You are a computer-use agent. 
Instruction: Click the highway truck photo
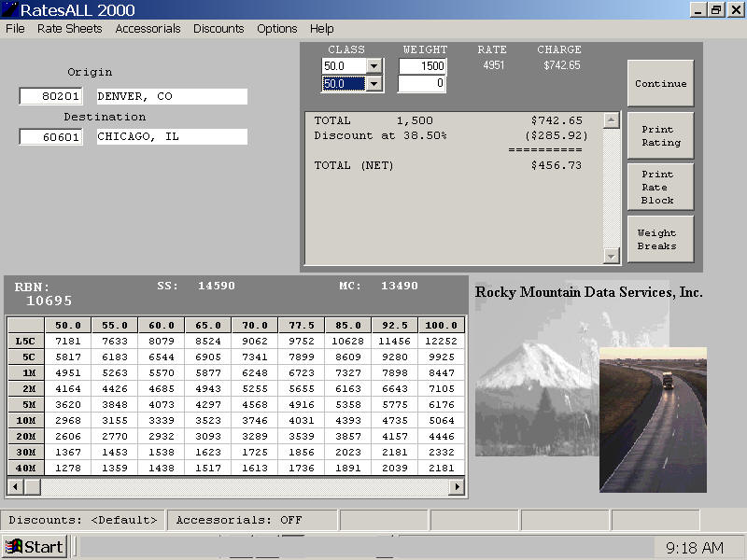(653, 420)
